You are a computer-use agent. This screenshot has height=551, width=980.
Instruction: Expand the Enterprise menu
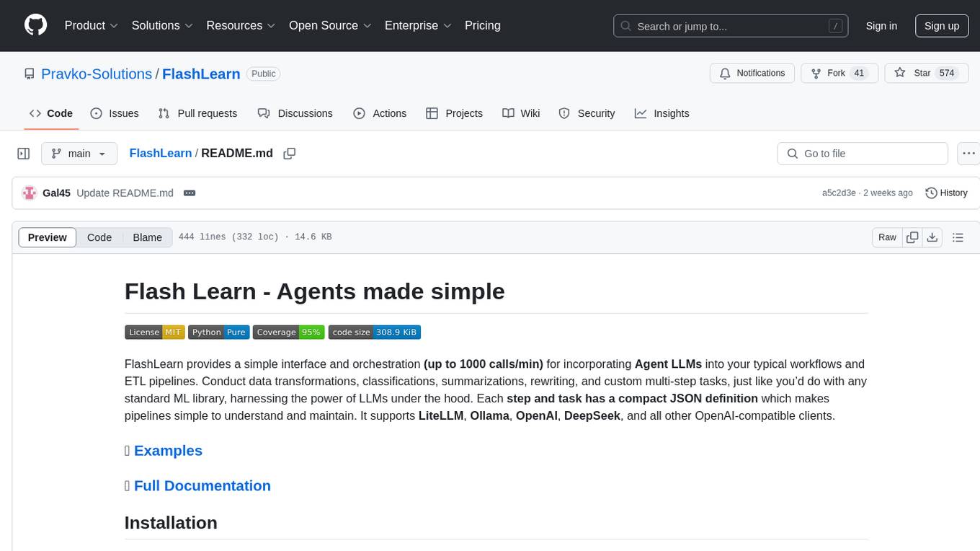(418, 25)
